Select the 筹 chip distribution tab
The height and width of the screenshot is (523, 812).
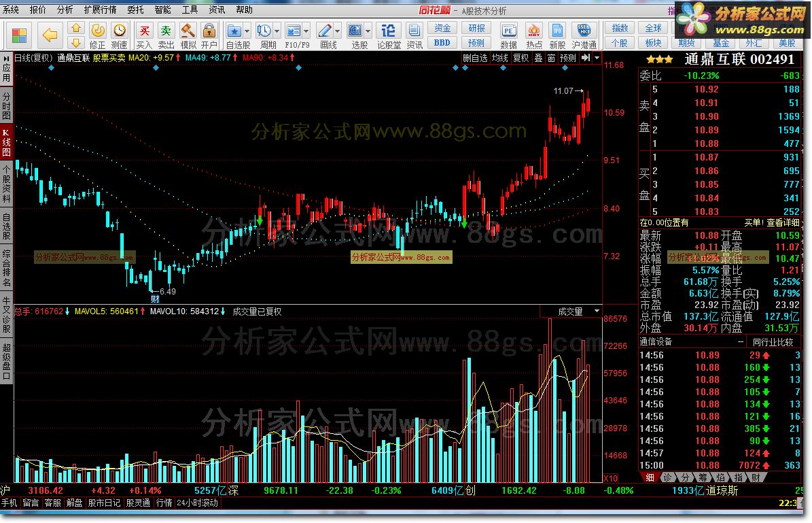tap(703, 477)
